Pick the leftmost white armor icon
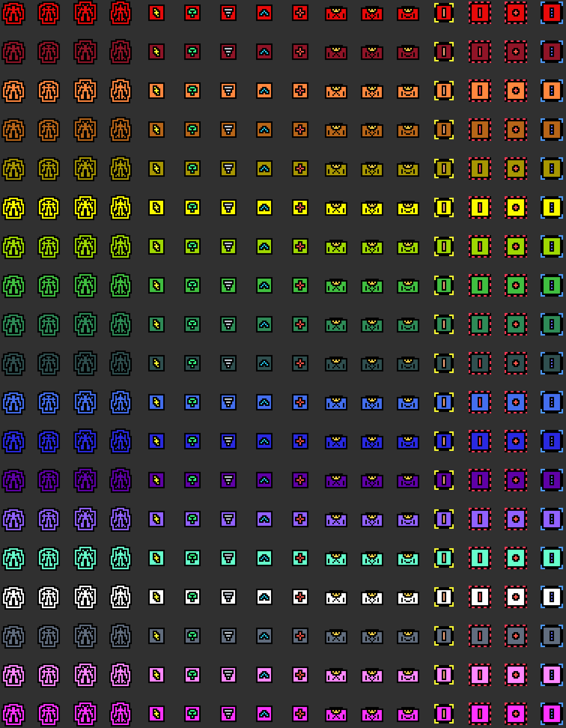Image resolution: width=566 pixels, height=728 pixels. 13,597
